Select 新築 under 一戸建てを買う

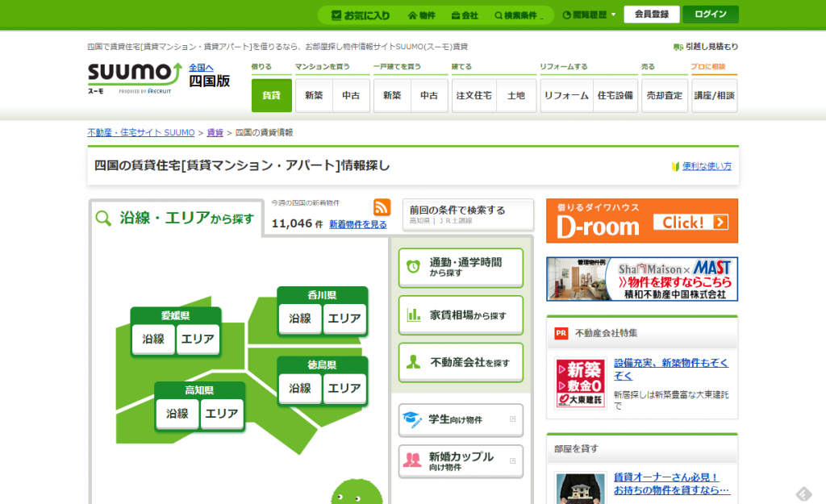point(392,95)
